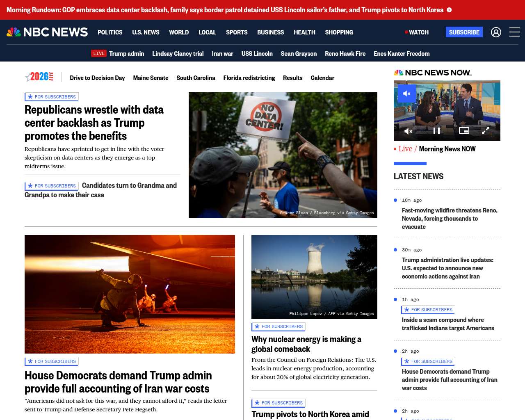
Task: Open the Reno Hawk Fire topic
Action: (345, 53)
